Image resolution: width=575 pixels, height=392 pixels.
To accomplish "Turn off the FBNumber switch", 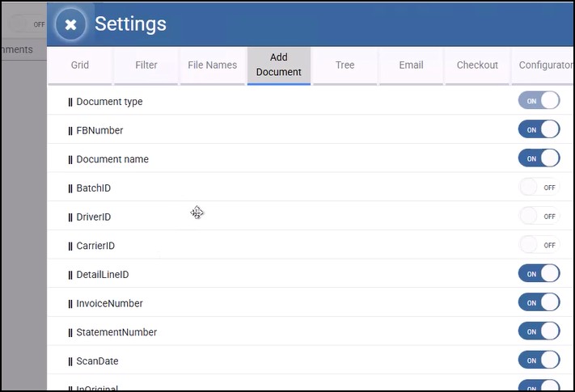I will click(539, 129).
